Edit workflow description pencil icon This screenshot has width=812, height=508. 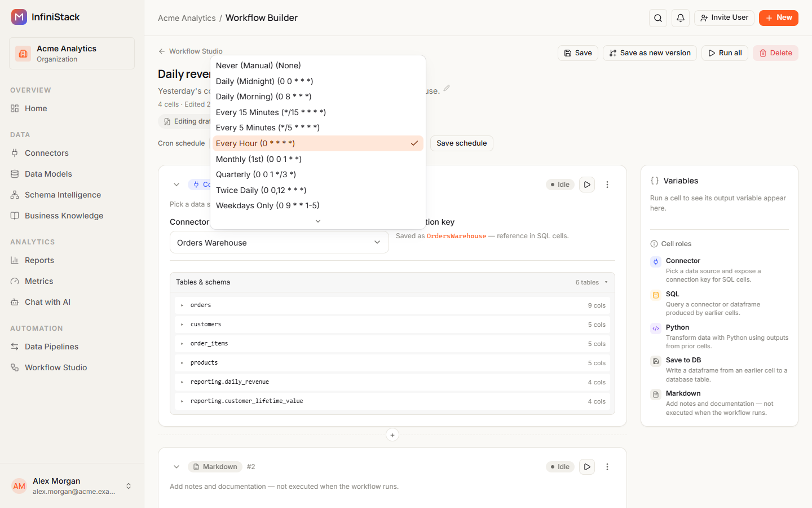click(x=447, y=88)
